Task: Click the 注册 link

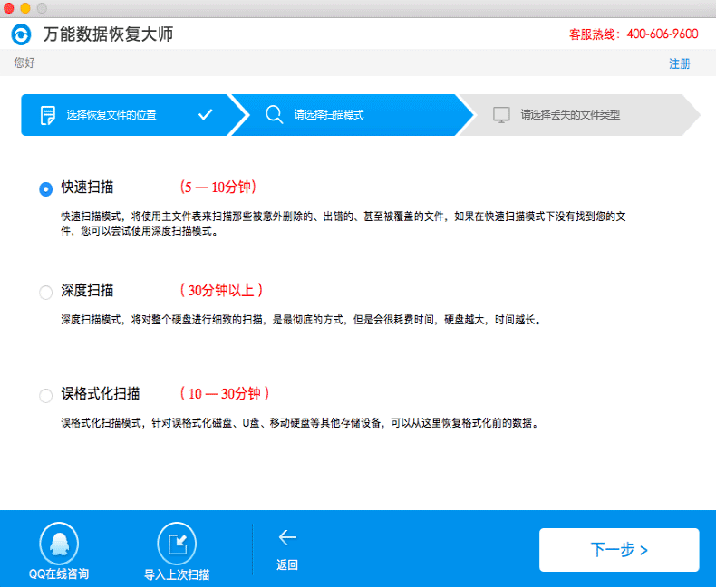Action: 680,63
